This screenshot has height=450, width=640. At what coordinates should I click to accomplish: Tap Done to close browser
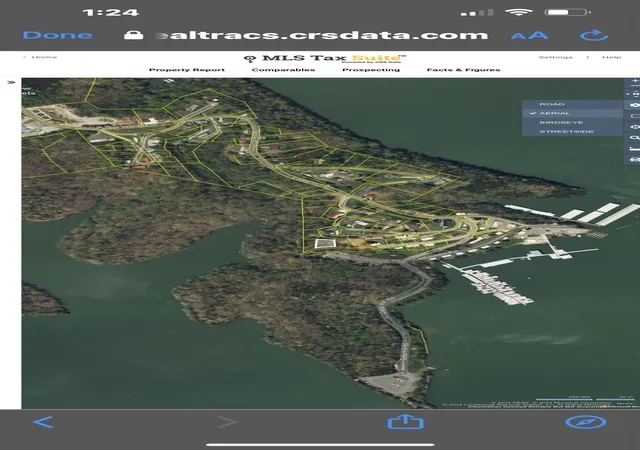pyautogui.click(x=58, y=35)
